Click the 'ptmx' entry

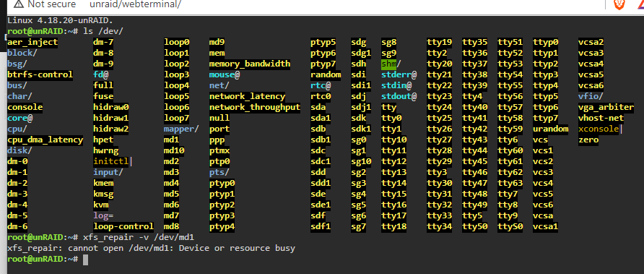(219, 150)
